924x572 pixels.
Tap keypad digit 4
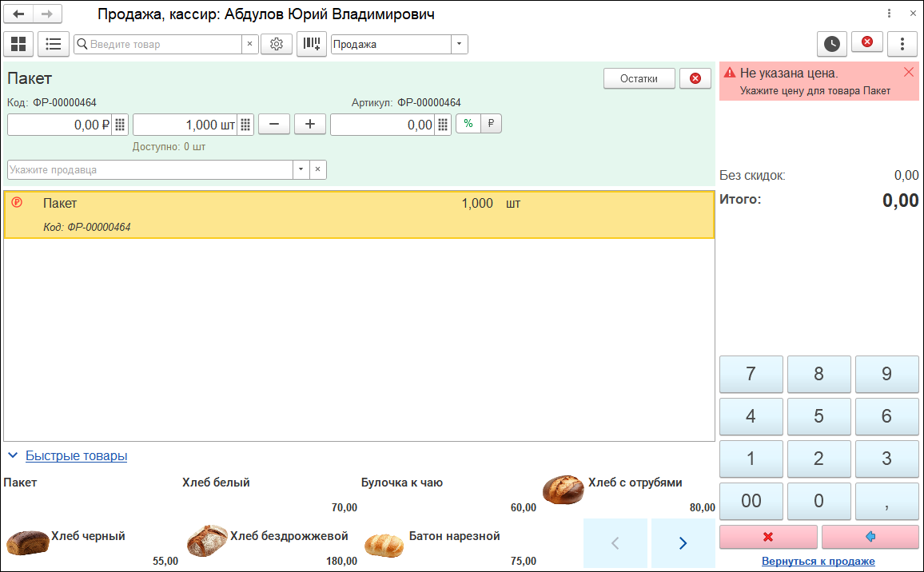coord(751,416)
